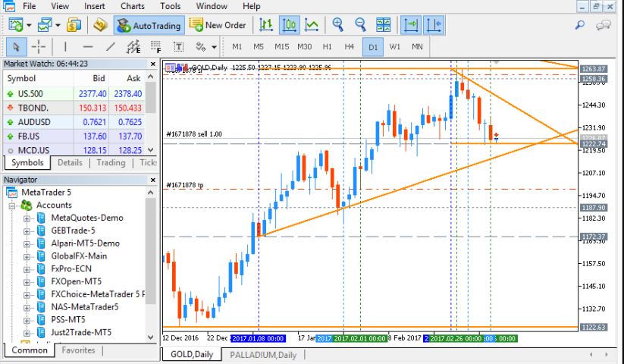The width and height of the screenshot is (624, 364).
Task: Select the draw trendline tool
Action: pyautogui.click(x=111, y=47)
